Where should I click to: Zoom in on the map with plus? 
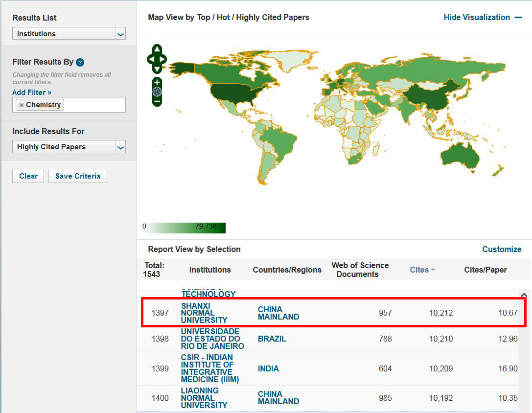[157, 83]
